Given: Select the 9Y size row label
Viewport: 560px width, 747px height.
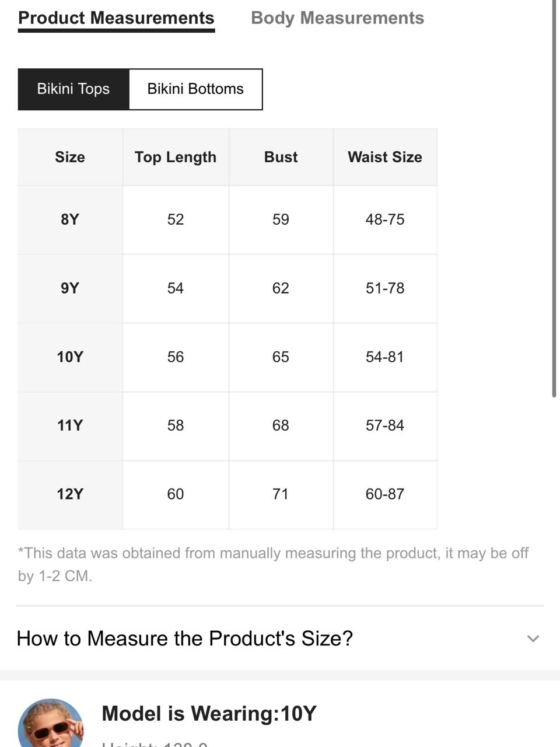Looking at the screenshot, I should coord(70,288).
